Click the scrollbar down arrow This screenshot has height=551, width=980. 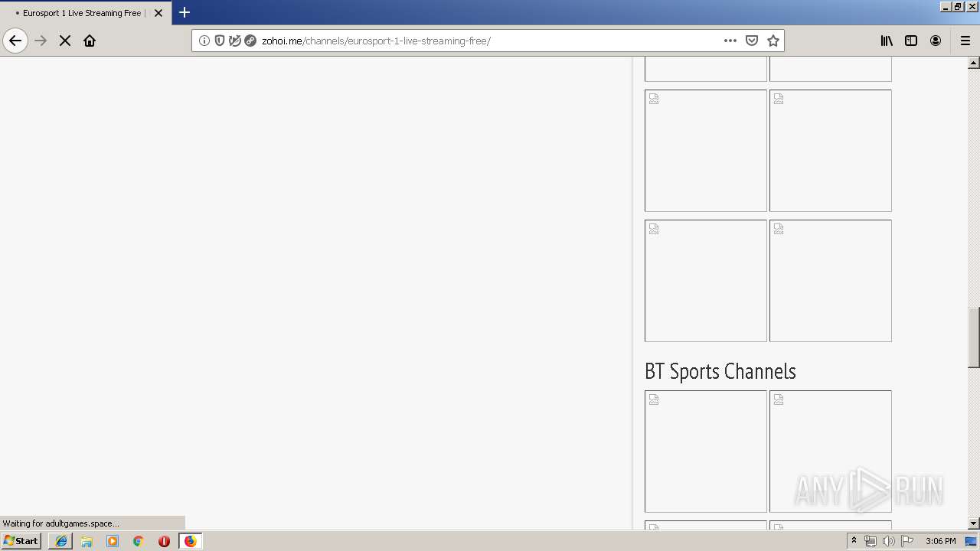[974, 523]
